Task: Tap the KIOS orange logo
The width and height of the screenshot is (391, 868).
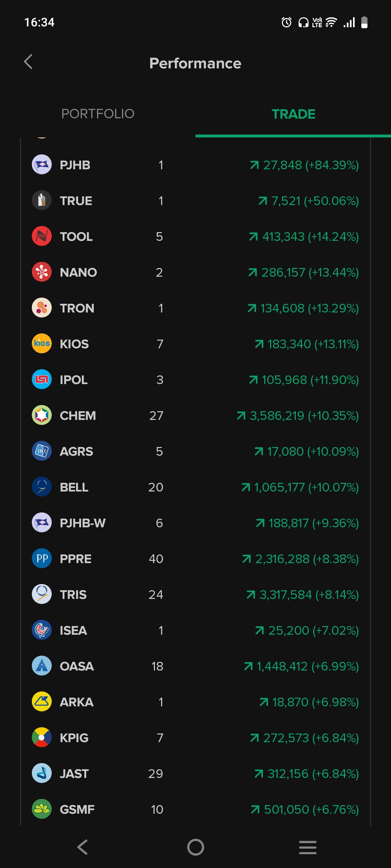Action: point(42,344)
